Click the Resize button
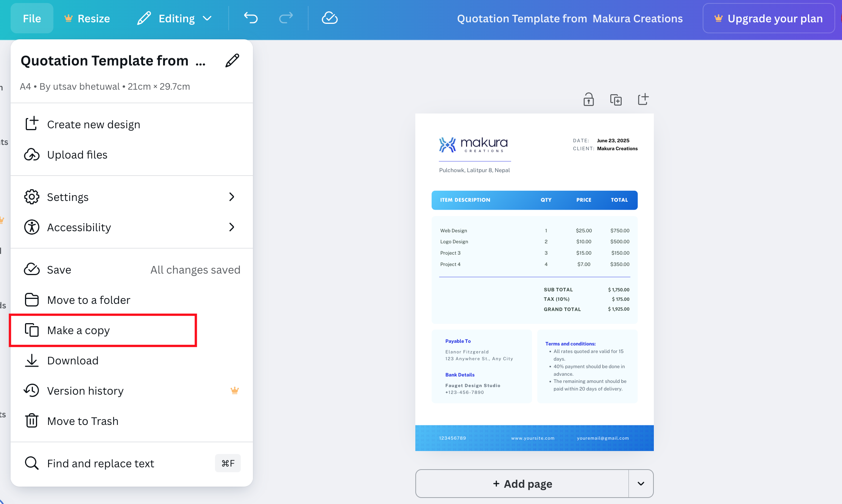842x504 pixels. click(87, 18)
